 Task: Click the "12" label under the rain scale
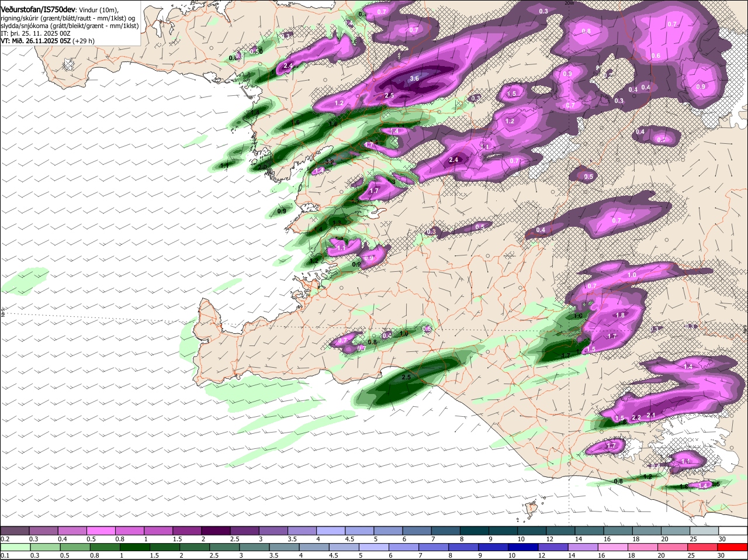[x=542, y=555]
